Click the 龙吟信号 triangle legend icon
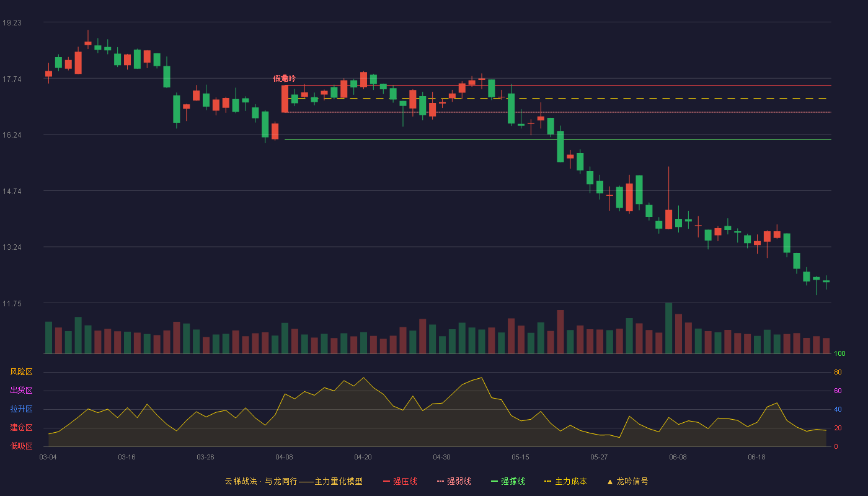The width and height of the screenshot is (868, 496). (x=609, y=481)
